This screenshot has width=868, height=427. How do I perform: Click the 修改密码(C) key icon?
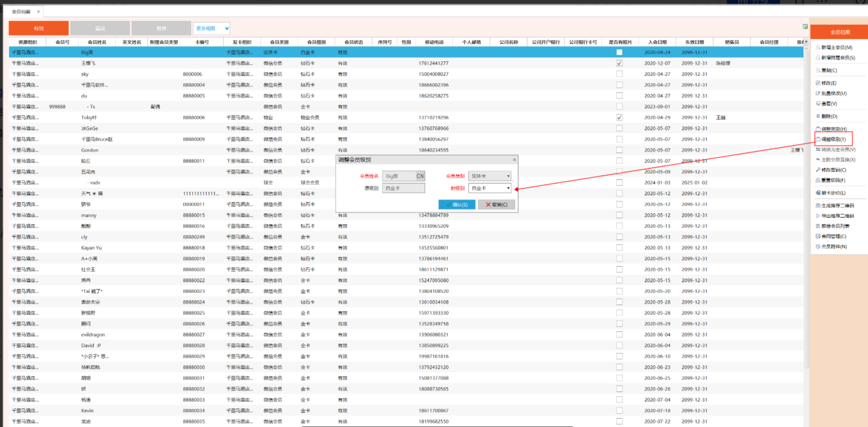(818, 170)
